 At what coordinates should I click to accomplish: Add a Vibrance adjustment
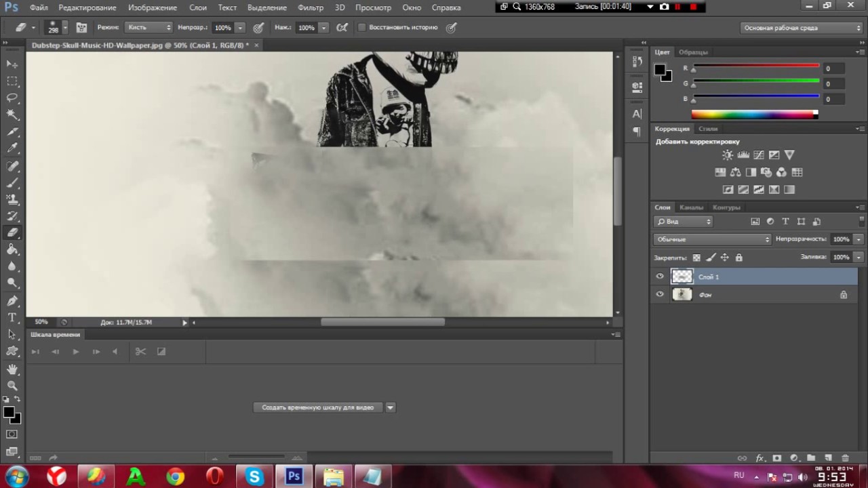click(x=789, y=155)
